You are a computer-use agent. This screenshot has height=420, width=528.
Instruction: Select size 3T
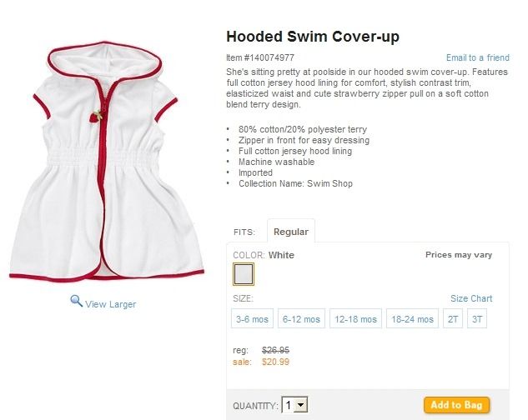(477, 318)
